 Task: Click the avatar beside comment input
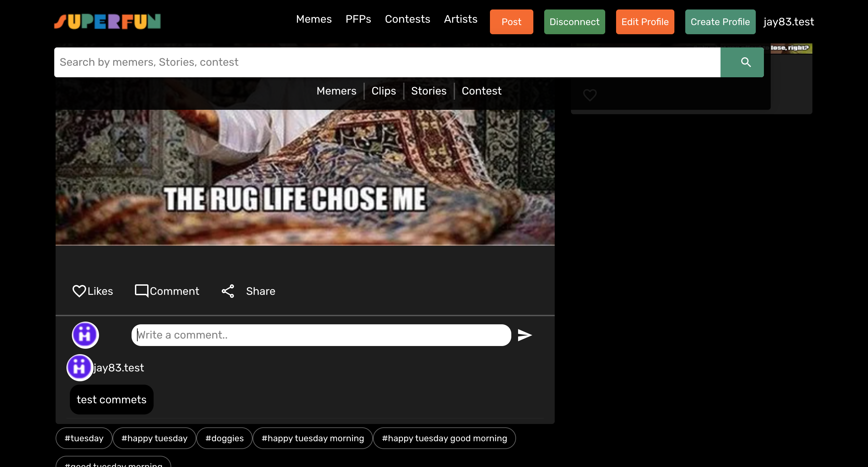click(x=85, y=335)
